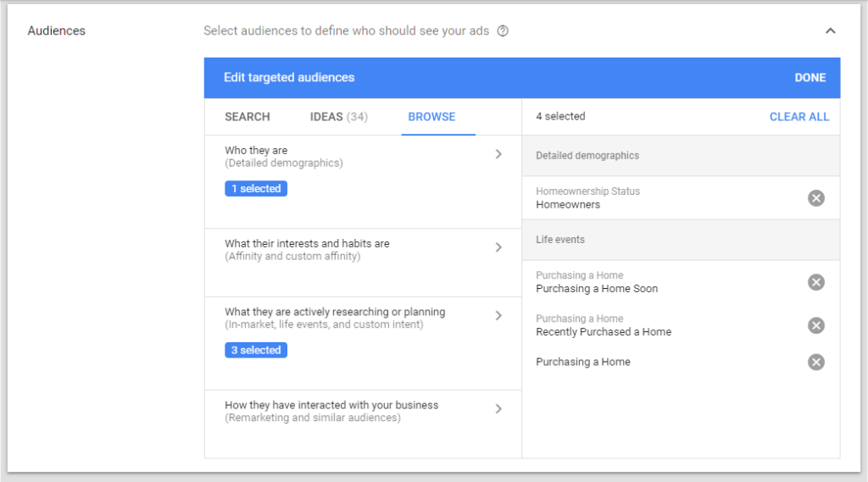Remove Purchasing a Home Soon audience
The width and height of the screenshot is (868, 482).
point(816,282)
